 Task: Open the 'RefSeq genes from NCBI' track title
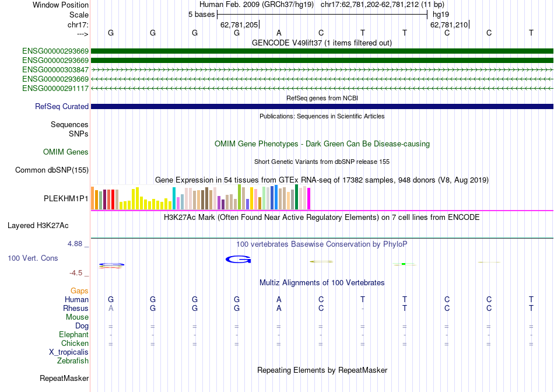point(322,98)
